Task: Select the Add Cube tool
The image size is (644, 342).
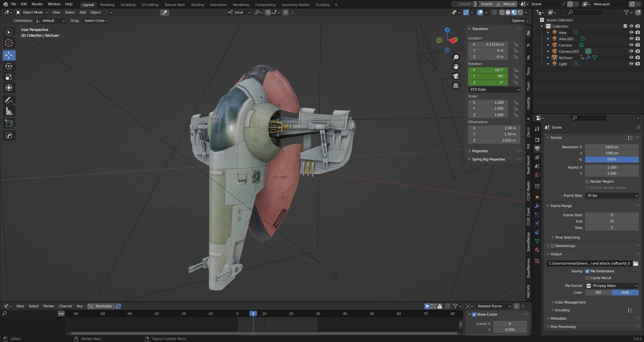Action: [x=9, y=123]
